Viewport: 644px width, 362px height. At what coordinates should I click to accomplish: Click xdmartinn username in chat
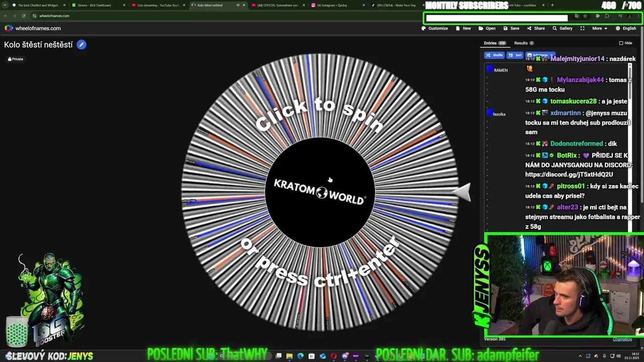point(566,113)
